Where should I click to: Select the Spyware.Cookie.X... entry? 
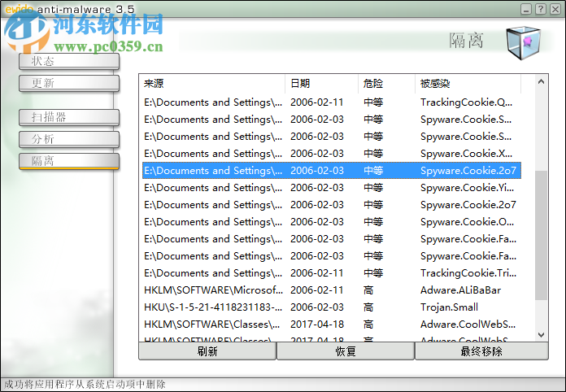point(331,154)
